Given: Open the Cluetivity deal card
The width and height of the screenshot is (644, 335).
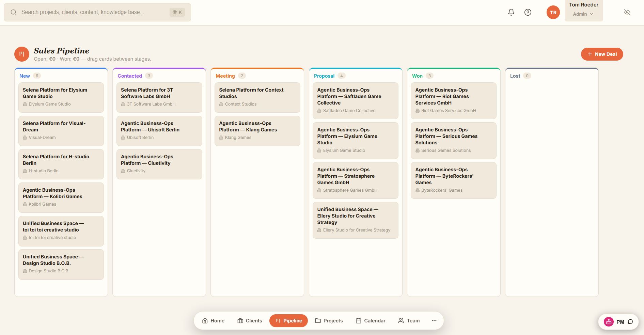Looking at the screenshot, I should (x=159, y=164).
